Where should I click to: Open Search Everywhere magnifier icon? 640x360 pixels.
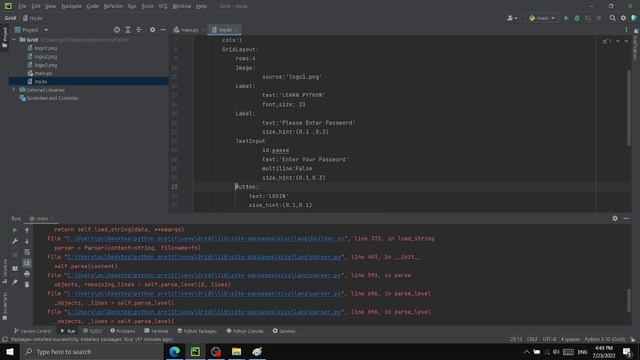tap(612, 18)
